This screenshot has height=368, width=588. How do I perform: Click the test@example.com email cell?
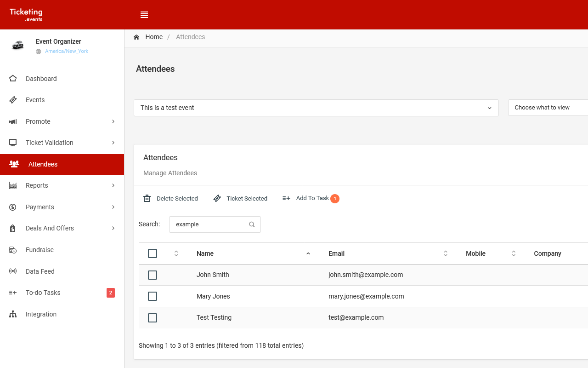[356, 317]
